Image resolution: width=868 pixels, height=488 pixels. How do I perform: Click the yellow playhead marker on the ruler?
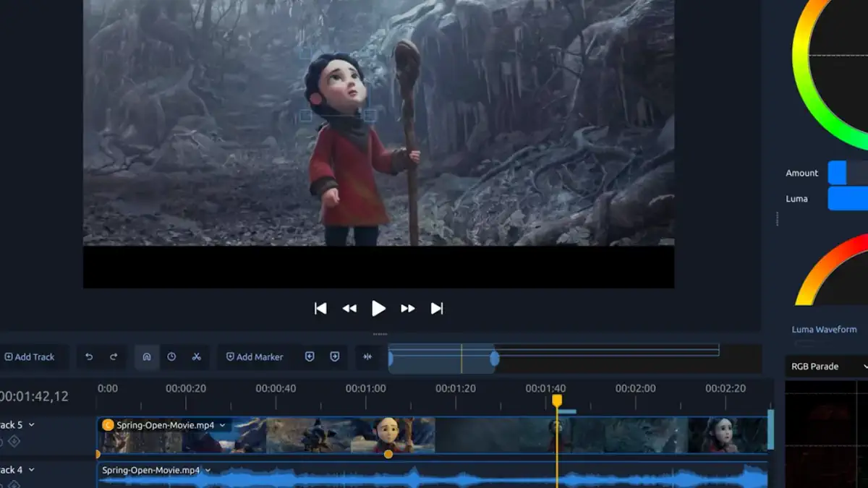[x=556, y=400]
